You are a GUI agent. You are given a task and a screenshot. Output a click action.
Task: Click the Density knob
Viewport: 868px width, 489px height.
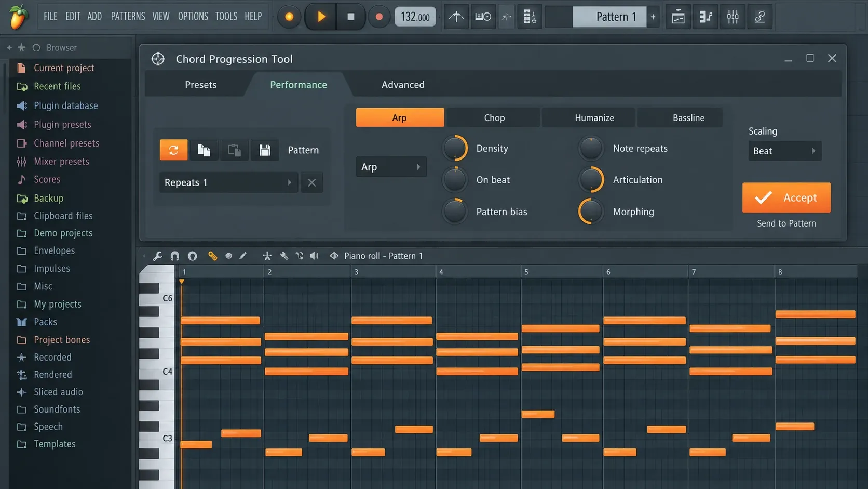(455, 149)
